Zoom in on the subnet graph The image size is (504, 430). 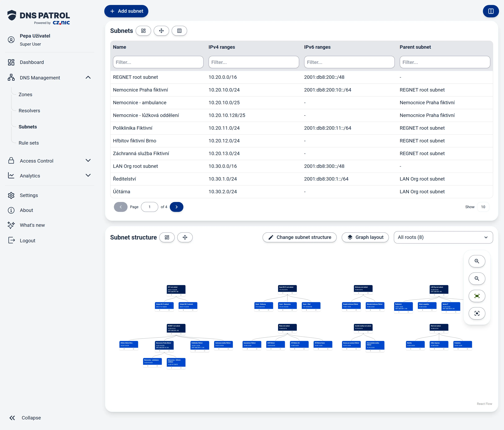(x=477, y=261)
